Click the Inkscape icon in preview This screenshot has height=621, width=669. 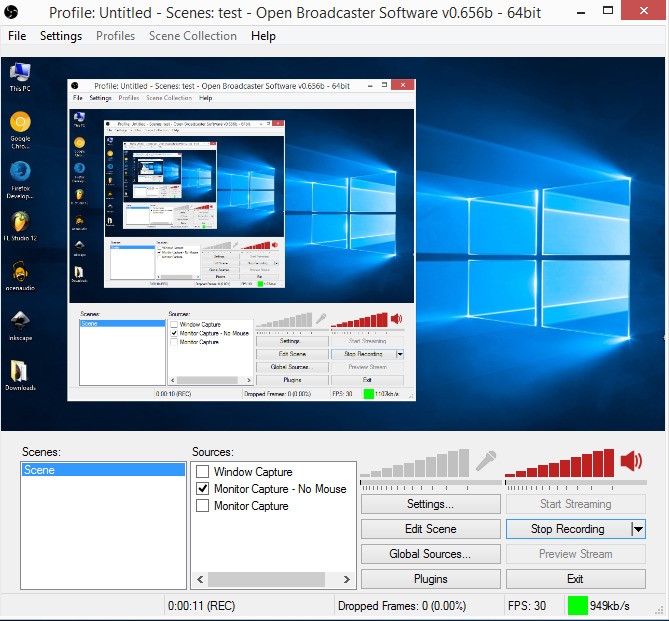(x=20, y=320)
